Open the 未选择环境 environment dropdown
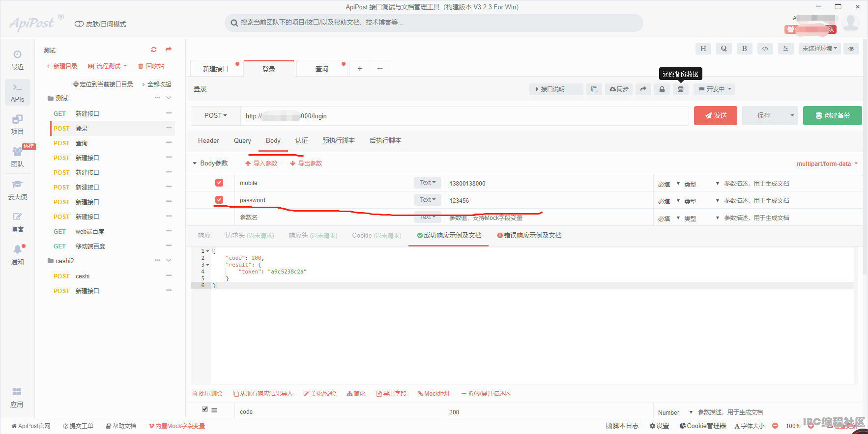Viewport: 868px width, 434px height. coord(819,49)
